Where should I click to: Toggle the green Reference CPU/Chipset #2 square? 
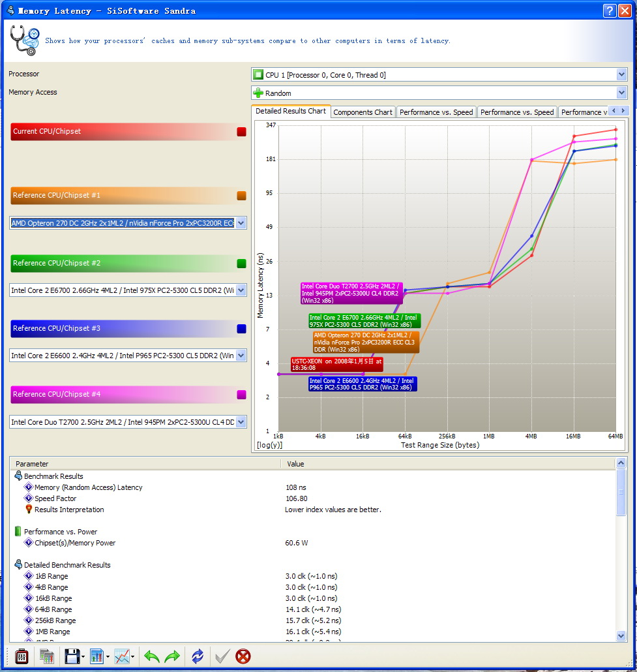click(x=241, y=264)
